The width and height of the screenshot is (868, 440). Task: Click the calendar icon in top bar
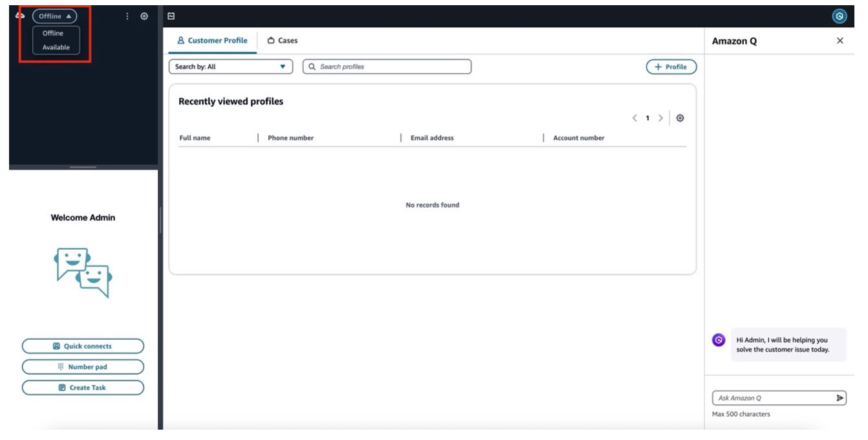(171, 16)
